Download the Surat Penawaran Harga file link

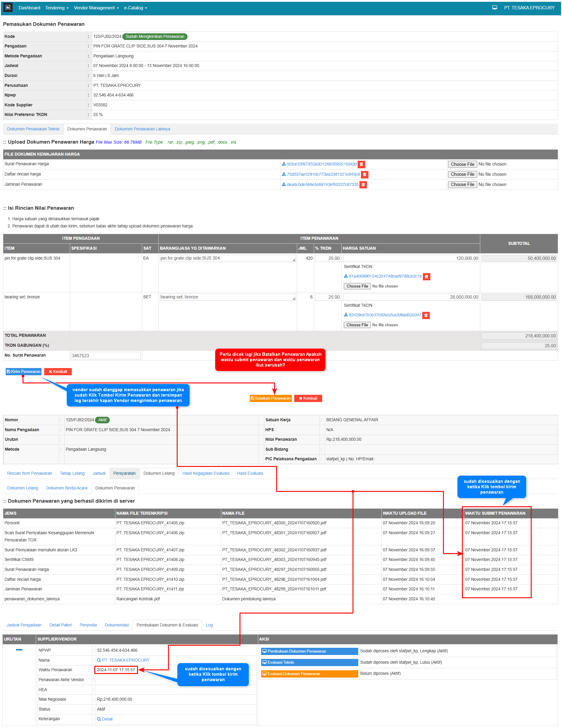321,164
